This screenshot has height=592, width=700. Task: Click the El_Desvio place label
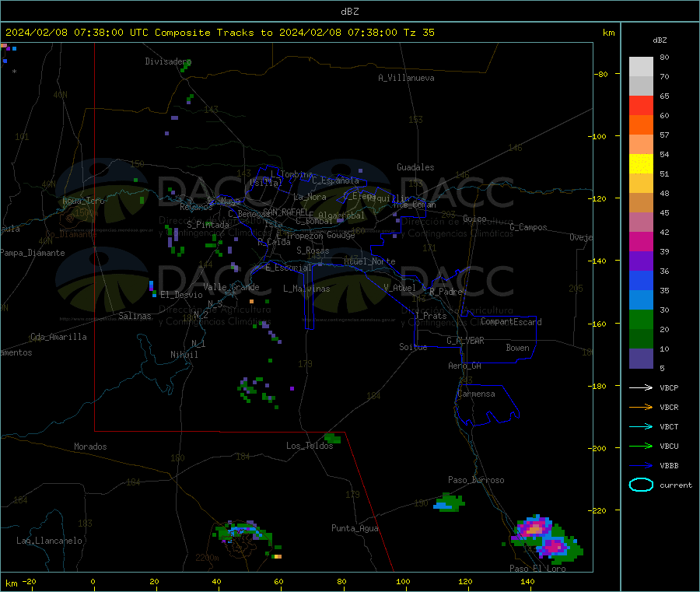pos(181,295)
